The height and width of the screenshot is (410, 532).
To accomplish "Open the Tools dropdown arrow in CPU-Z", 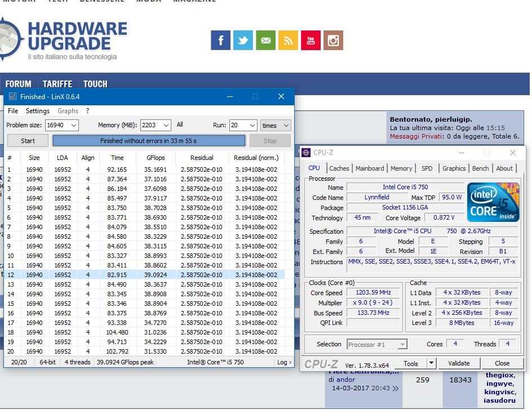I will coord(431,363).
